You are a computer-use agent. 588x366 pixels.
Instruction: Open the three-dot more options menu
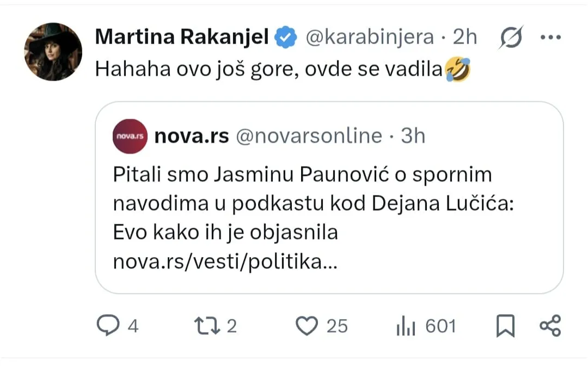pyautogui.click(x=550, y=37)
